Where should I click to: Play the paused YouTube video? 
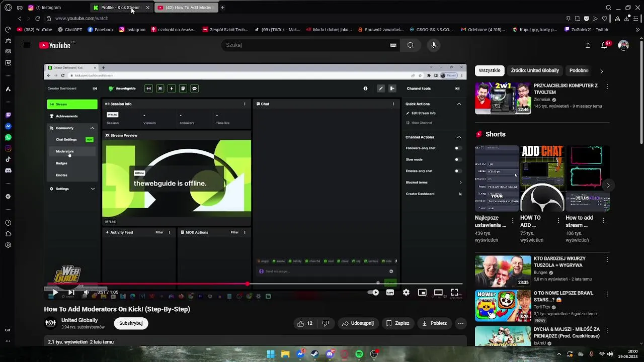click(55, 292)
